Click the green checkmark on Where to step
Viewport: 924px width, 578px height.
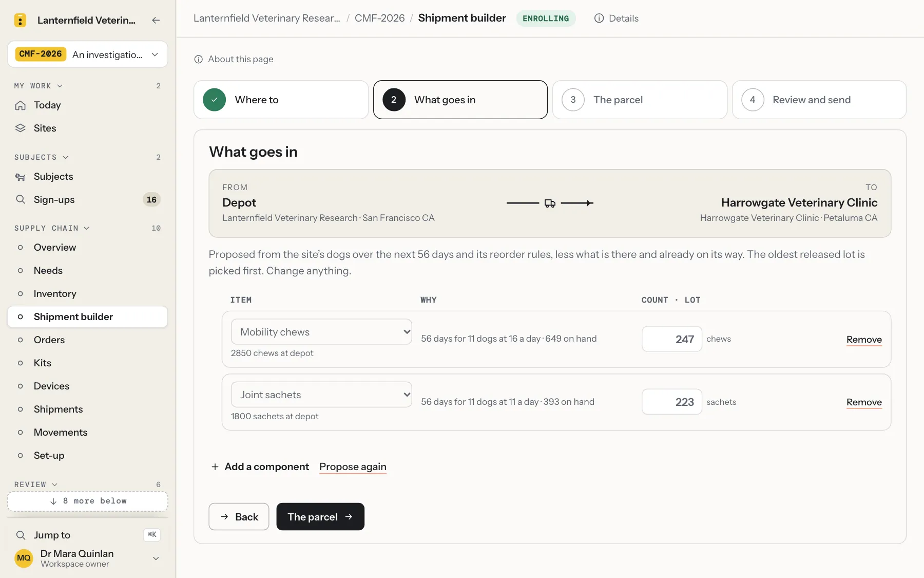pos(215,100)
